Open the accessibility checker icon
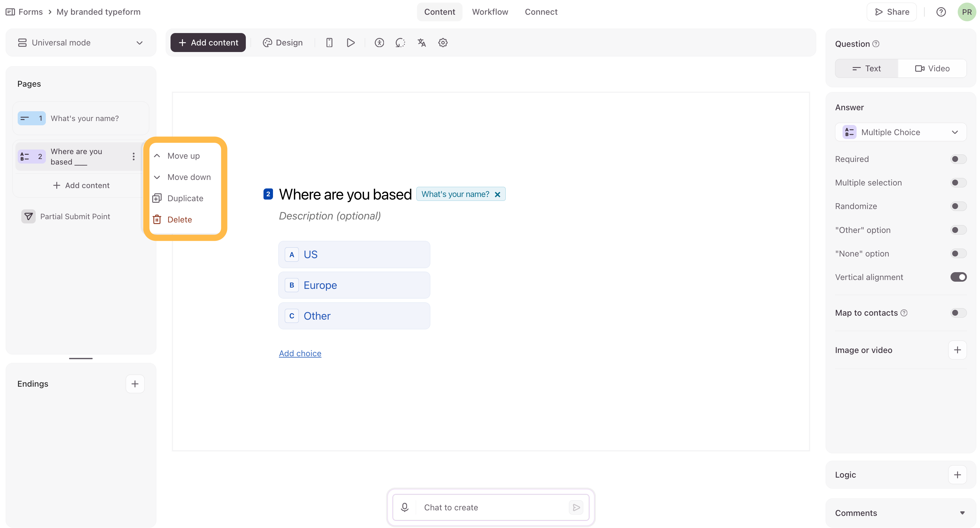The width and height of the screenshot is (980, 528). [379, 43]
